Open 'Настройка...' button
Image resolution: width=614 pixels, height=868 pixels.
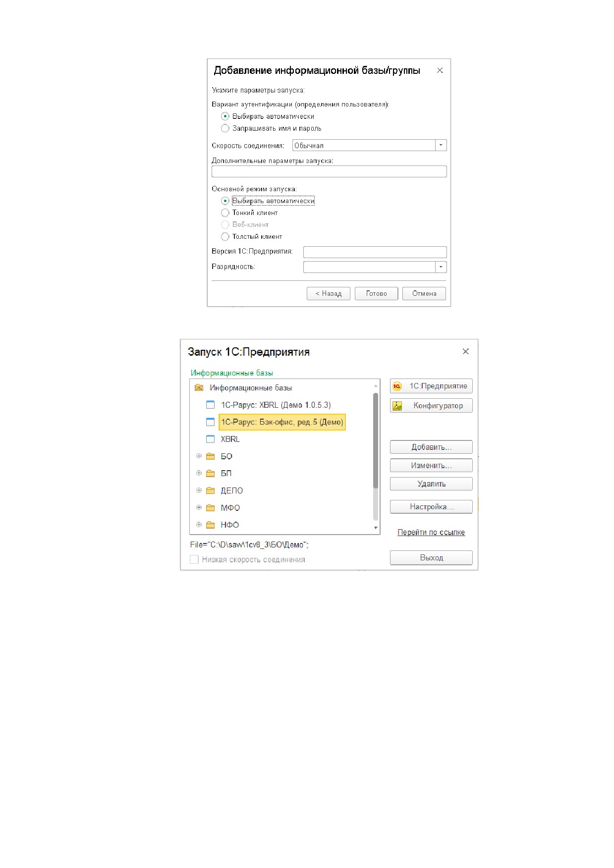pyautogui.click(x=431, y=507)
